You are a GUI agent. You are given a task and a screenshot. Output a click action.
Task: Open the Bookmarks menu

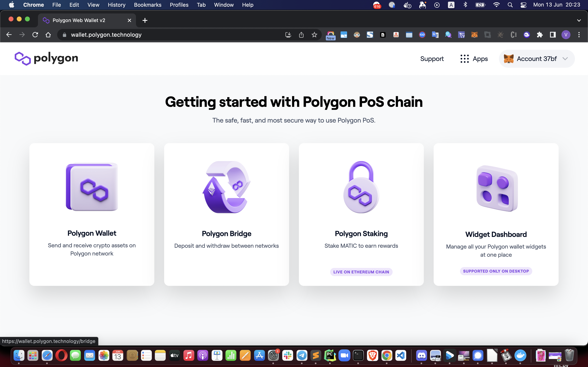[x=147, y=5]
